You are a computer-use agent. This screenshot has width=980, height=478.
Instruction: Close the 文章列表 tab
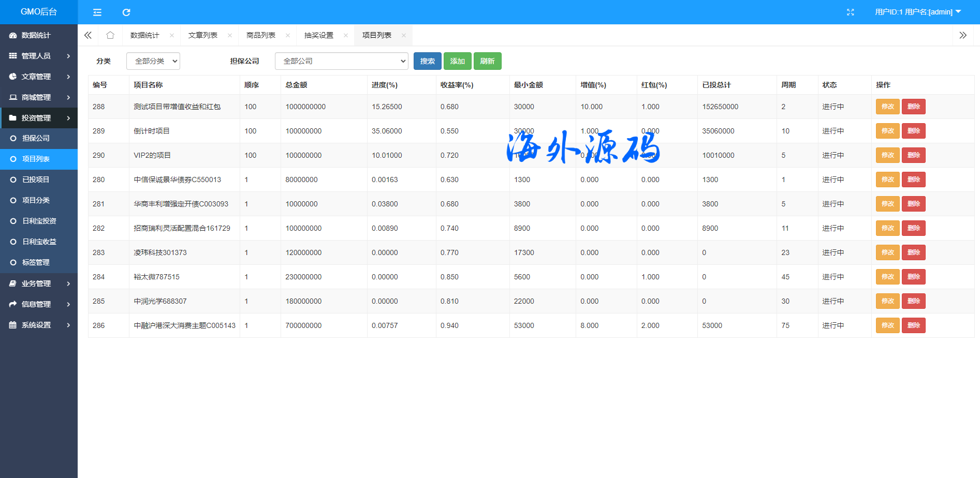point(230,36)
